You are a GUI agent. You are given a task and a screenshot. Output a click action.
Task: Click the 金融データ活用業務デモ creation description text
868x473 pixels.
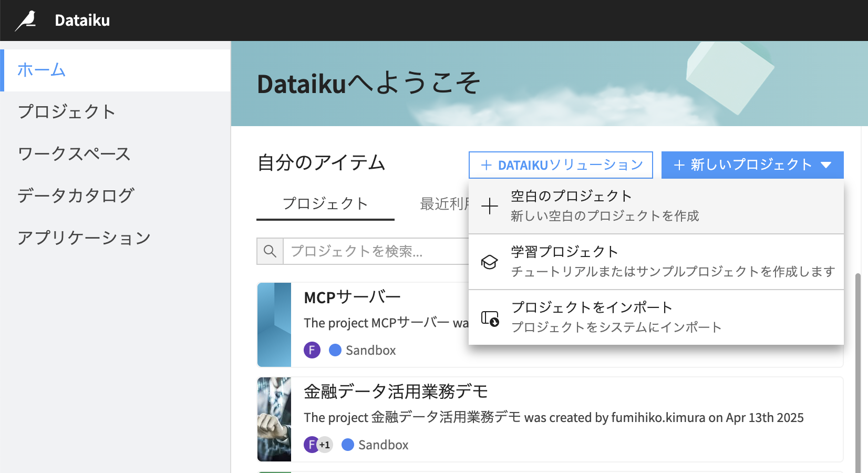554,417
